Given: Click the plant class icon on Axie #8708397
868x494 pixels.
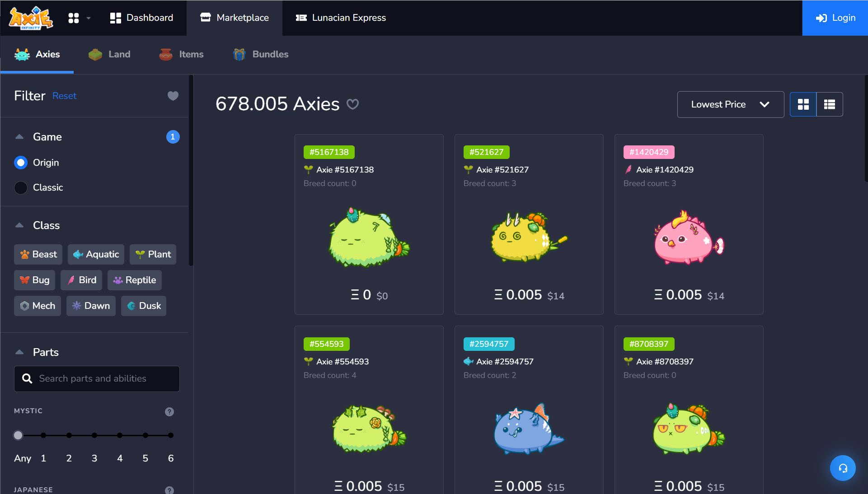Looking at the screenshot, I should pos(629,362).
